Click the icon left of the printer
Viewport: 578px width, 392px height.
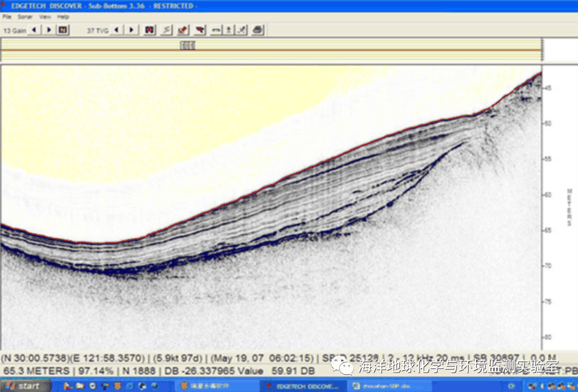[x=242, y=29]
